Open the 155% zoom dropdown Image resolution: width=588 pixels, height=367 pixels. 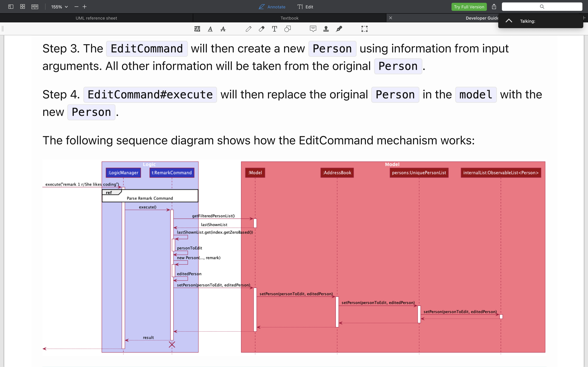tap(59, 7)
